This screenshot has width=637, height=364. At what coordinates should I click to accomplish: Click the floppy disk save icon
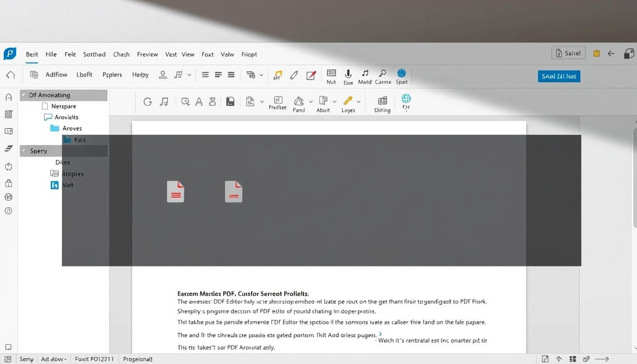coord(230,101)
